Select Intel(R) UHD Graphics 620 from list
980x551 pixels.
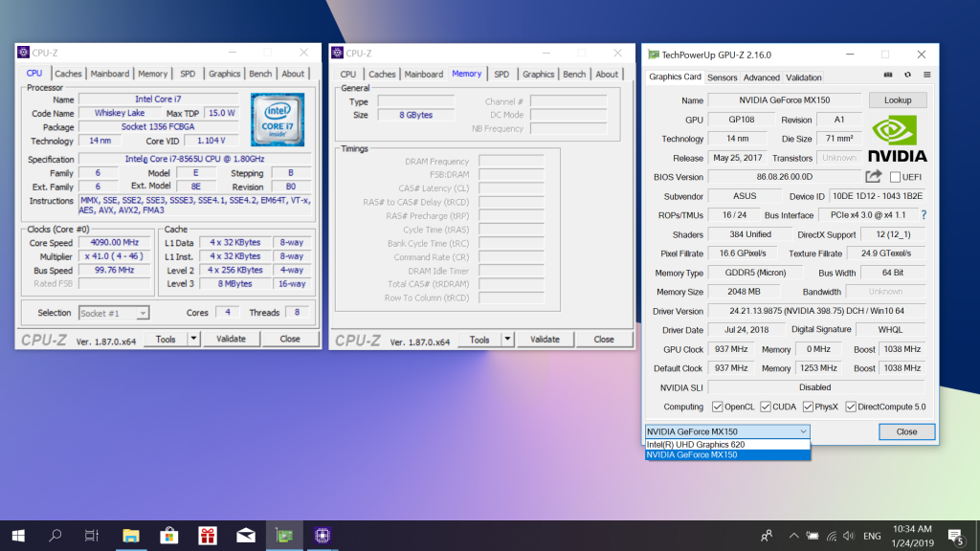727,445
